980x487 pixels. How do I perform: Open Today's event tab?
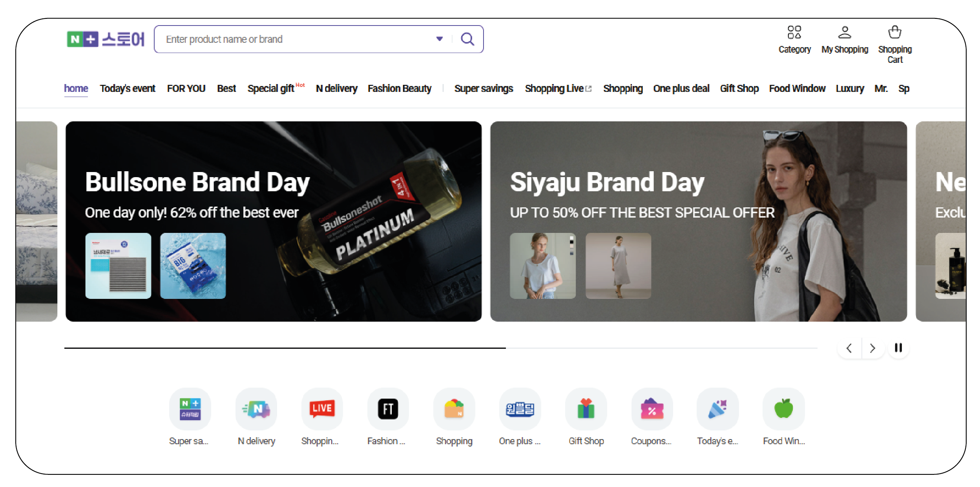click(x=128, y=89)
